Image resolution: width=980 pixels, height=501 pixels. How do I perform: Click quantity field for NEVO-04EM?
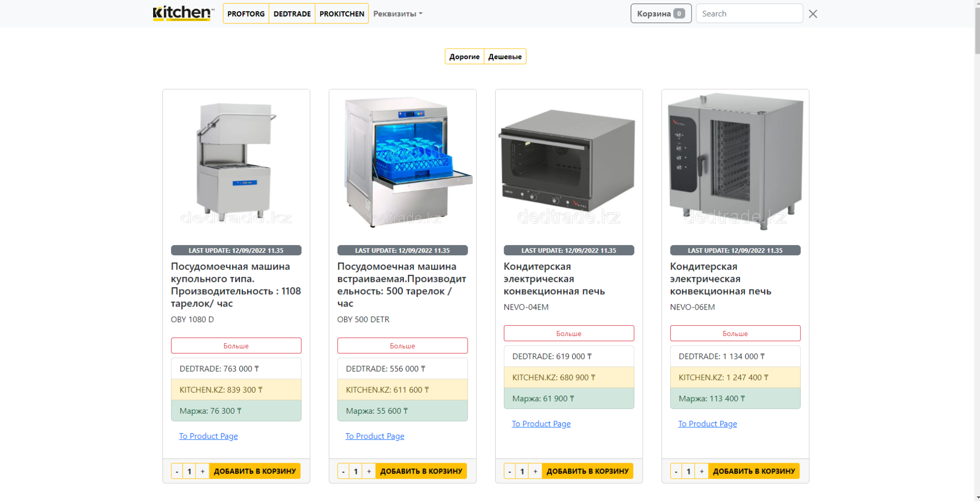click(x=522, y=471)
